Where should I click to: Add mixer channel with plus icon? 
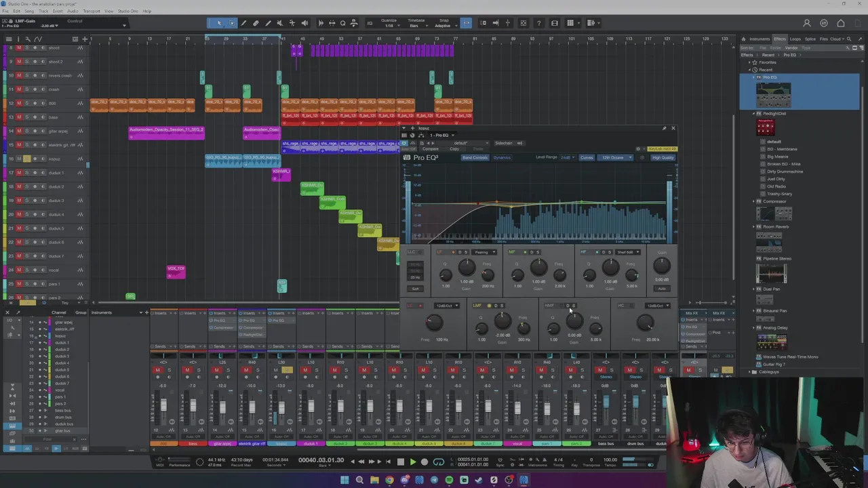(x=146, y=312)
